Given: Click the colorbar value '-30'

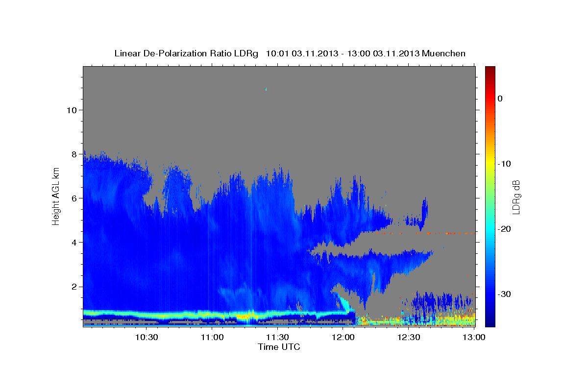Looking at the screenshot, I should click(505, 294).
